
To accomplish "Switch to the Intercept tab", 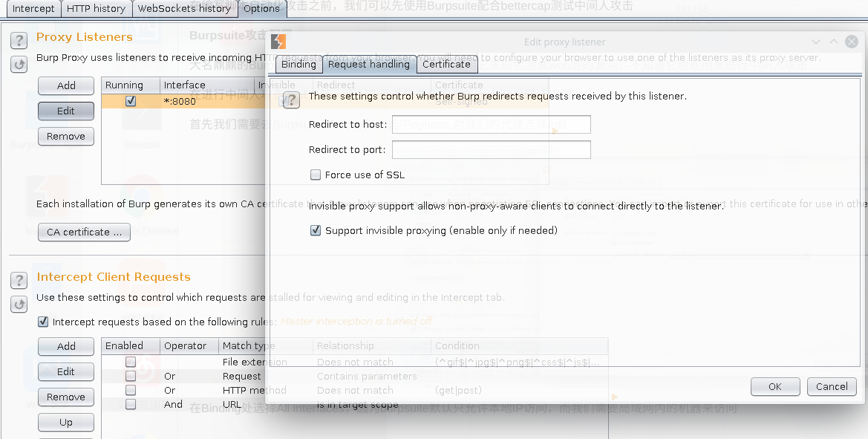I will (33, 8).
